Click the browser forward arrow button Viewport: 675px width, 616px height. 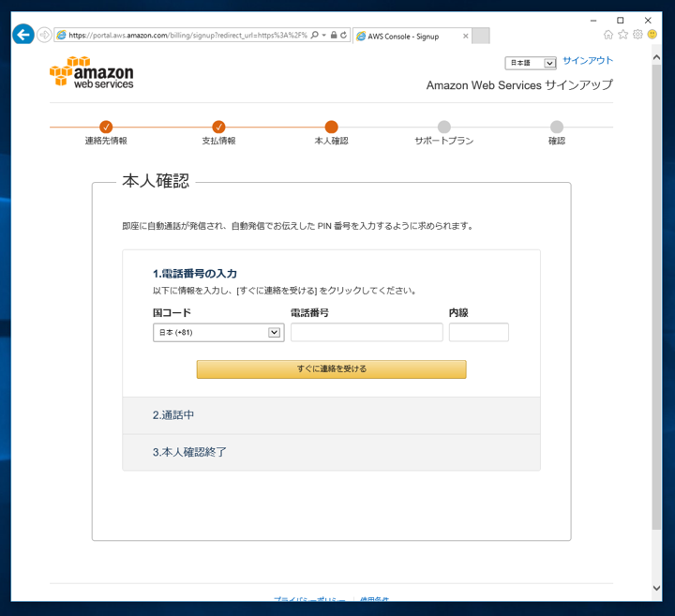click(x=44, y=35)
